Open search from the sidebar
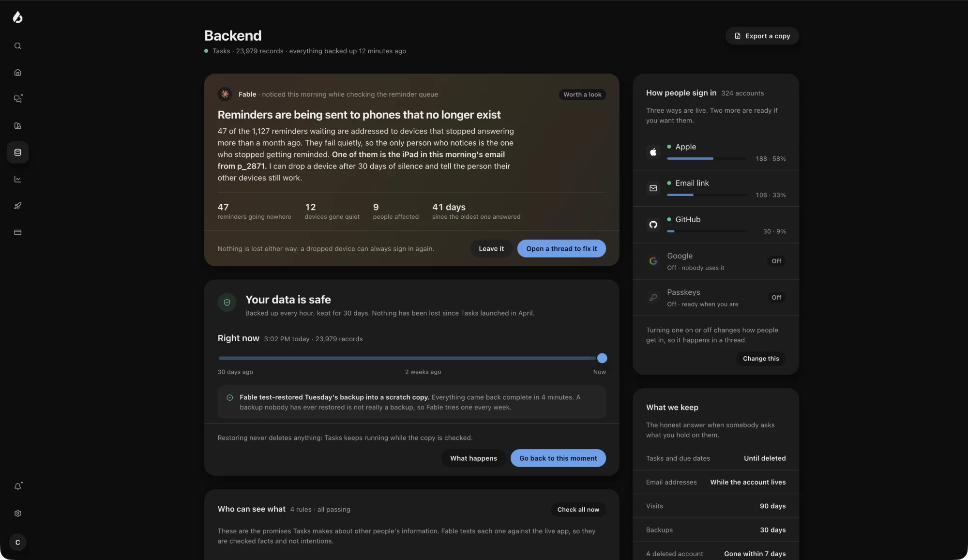The image size is (968, 560). pos(17,46)
